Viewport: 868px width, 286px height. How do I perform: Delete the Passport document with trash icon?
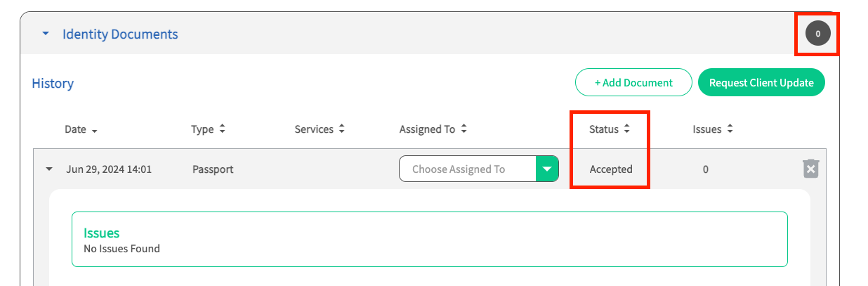point(810,169)
